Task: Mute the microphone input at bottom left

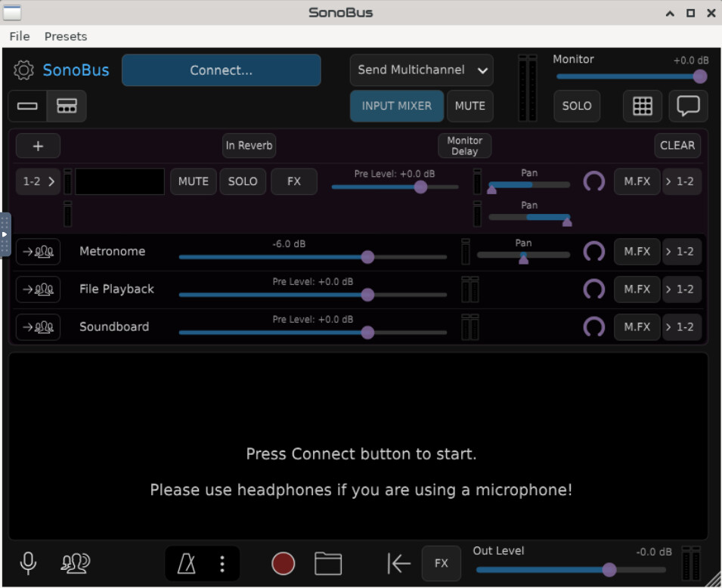Action: [28, 563]
